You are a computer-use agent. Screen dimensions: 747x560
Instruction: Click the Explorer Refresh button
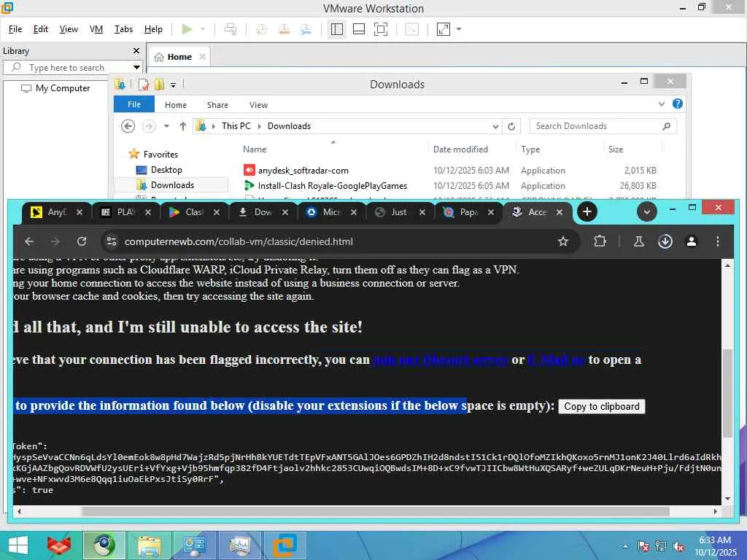[x=511, y=126]
